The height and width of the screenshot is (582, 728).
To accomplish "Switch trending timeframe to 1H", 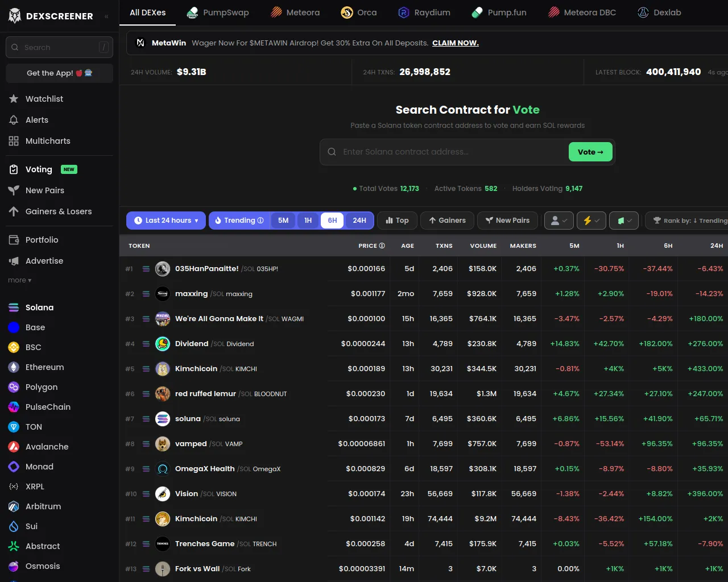I will click(x=308, y=221).
